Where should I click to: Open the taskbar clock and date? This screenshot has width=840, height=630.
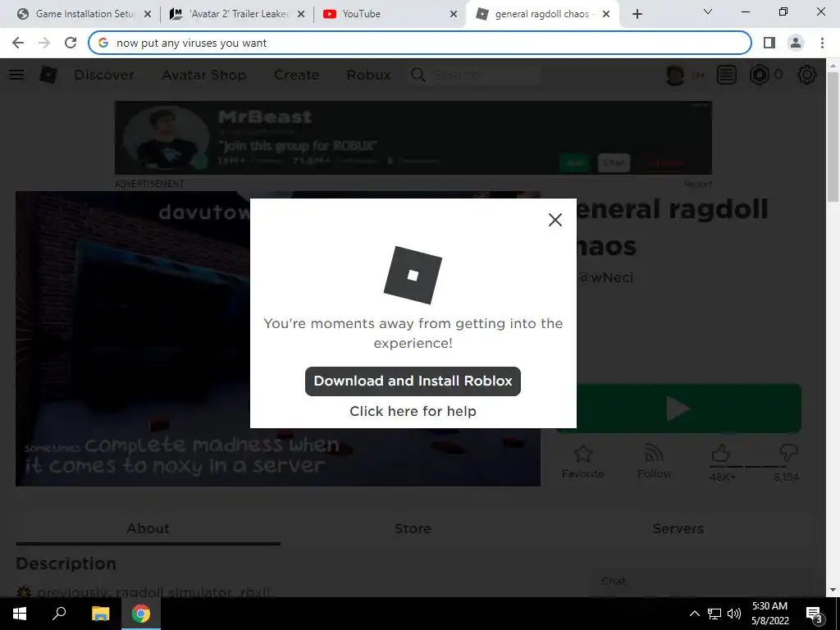coord(769,614)
